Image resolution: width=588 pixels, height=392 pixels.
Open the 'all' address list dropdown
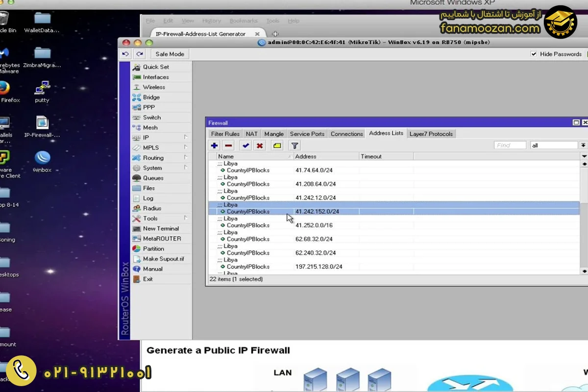(583, 146)
